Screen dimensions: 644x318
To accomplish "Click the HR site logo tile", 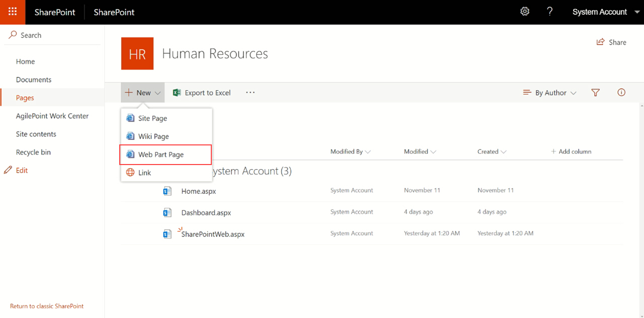I will pos(137,53).
